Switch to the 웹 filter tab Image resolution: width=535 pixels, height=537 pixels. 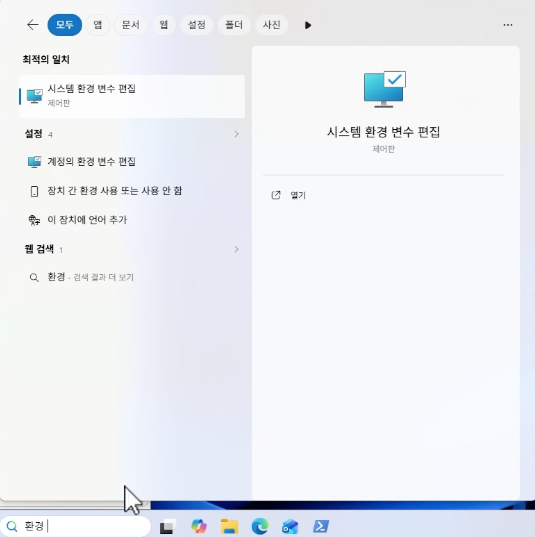164,25
